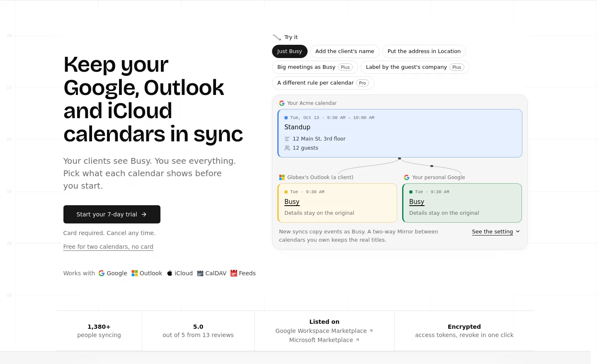Select the 'Just Busy' option pill
This screenshot has width=597, height=364.
click(289, 51)
